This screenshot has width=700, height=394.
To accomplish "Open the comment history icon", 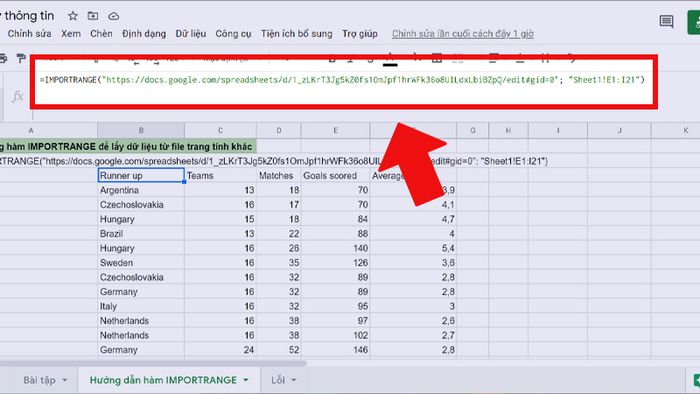I will pyautogui.click(x=666, y=21).
